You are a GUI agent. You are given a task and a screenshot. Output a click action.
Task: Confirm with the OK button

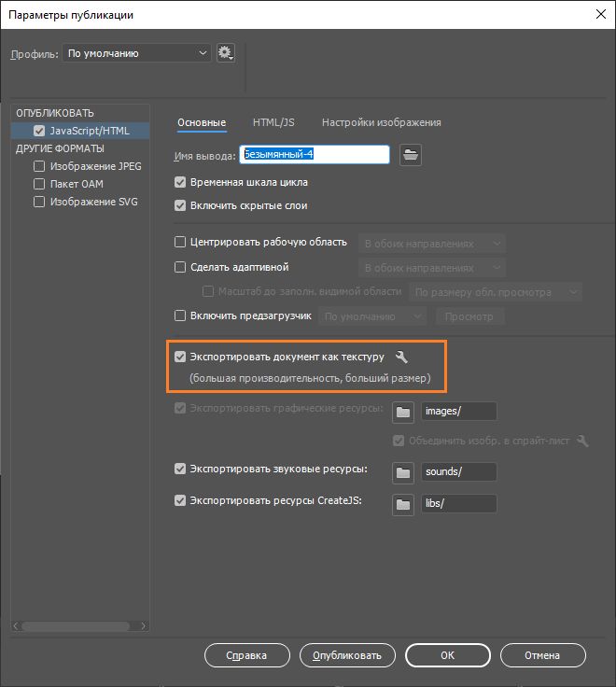click(x=447, y=655)
